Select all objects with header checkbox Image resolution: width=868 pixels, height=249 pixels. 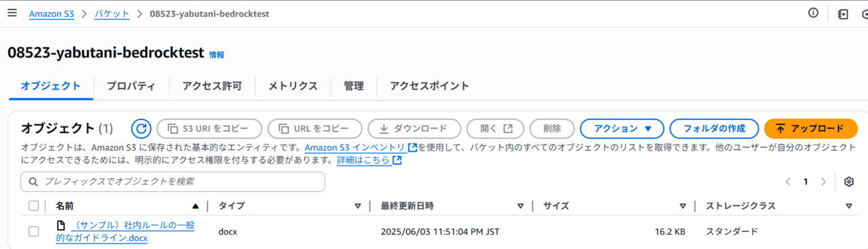34,206
